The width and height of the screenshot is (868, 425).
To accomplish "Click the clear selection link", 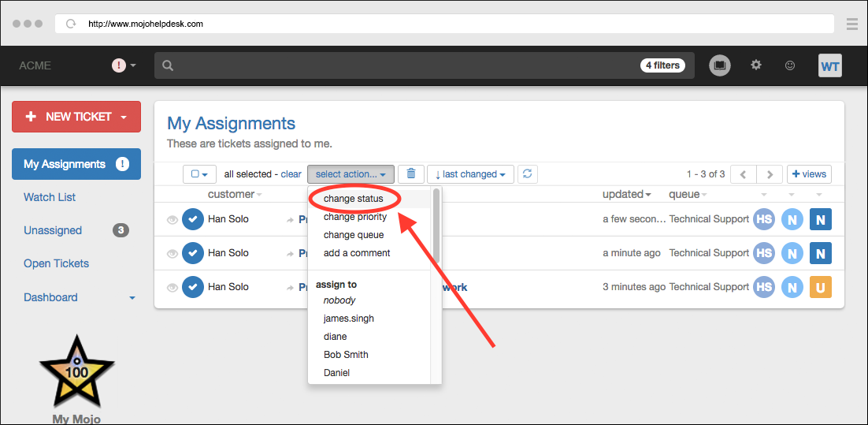I will point(291,174).
